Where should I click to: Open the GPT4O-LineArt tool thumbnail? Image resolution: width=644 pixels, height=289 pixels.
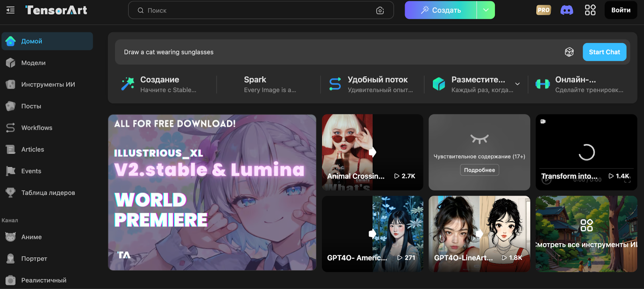click(479, 234)
